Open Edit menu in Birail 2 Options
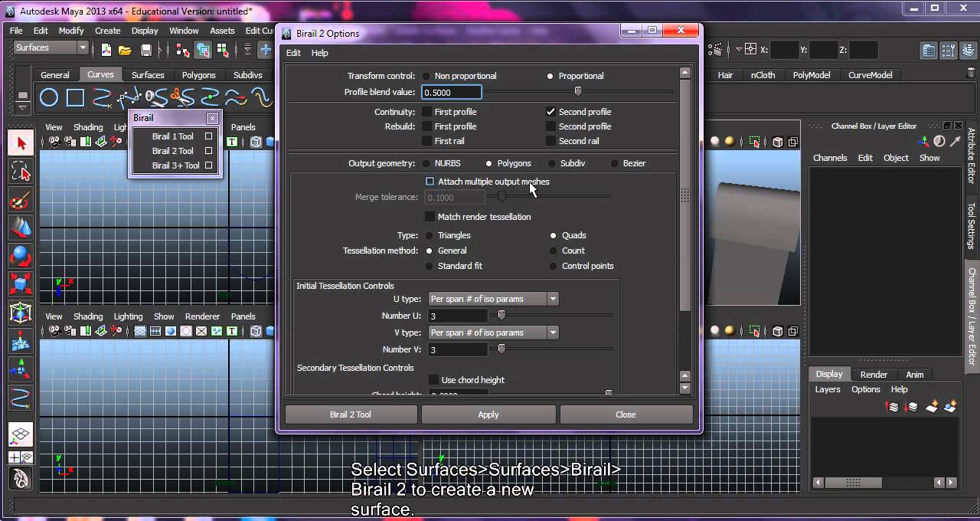This screenshot has height=521, width=980. tap(293, 53)
